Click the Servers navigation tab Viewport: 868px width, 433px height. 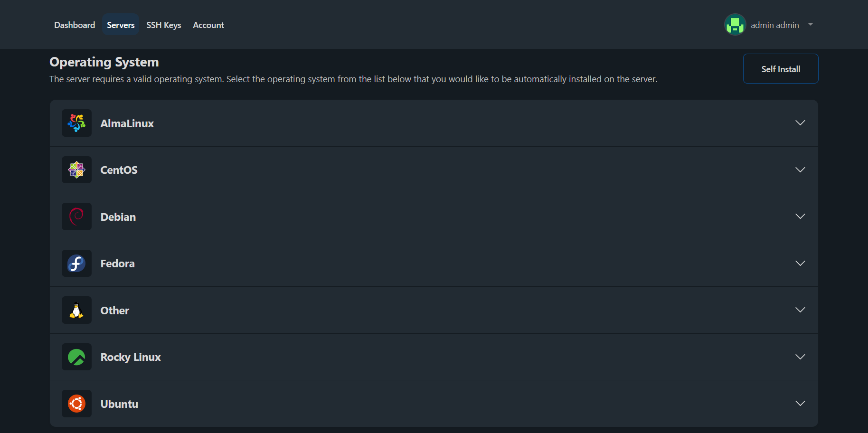pyautogui.click(x=121, y=25)
